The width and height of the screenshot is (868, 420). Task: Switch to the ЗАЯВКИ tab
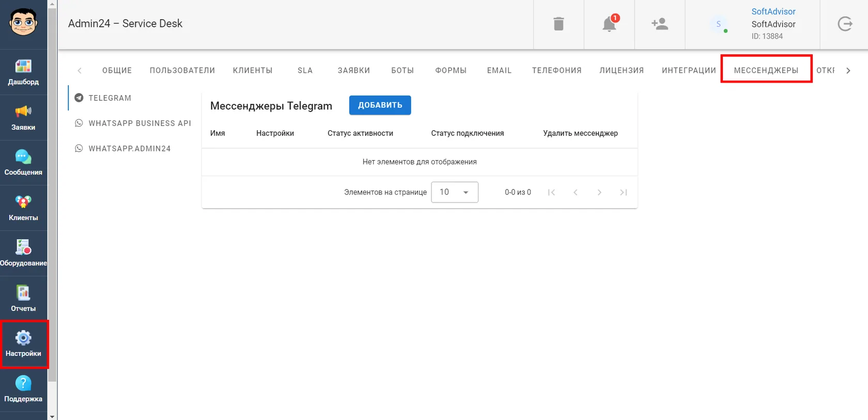pyautogui.click(x=354, y=70)
